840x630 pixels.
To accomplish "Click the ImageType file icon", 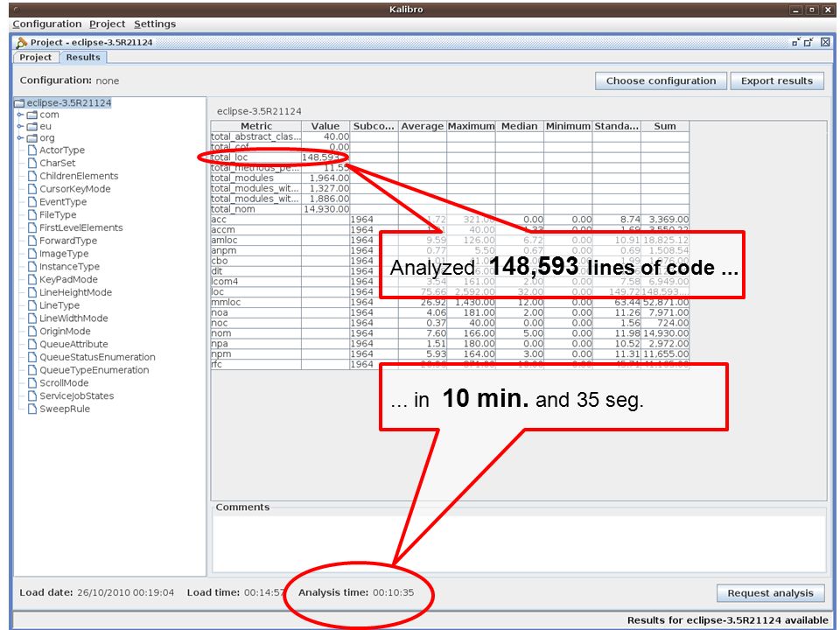I will tap(32, 254).
